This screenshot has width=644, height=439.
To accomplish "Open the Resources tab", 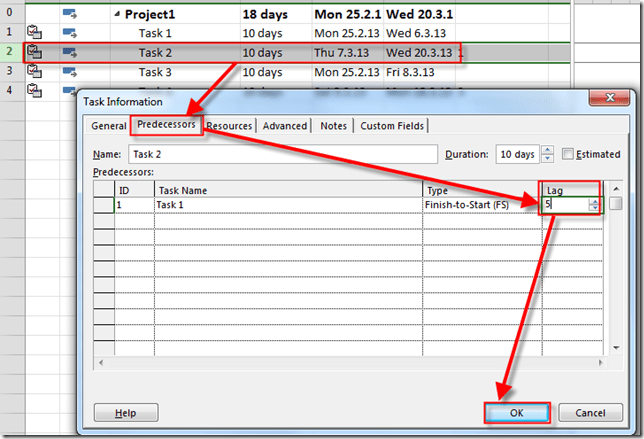I will point(229,126).
